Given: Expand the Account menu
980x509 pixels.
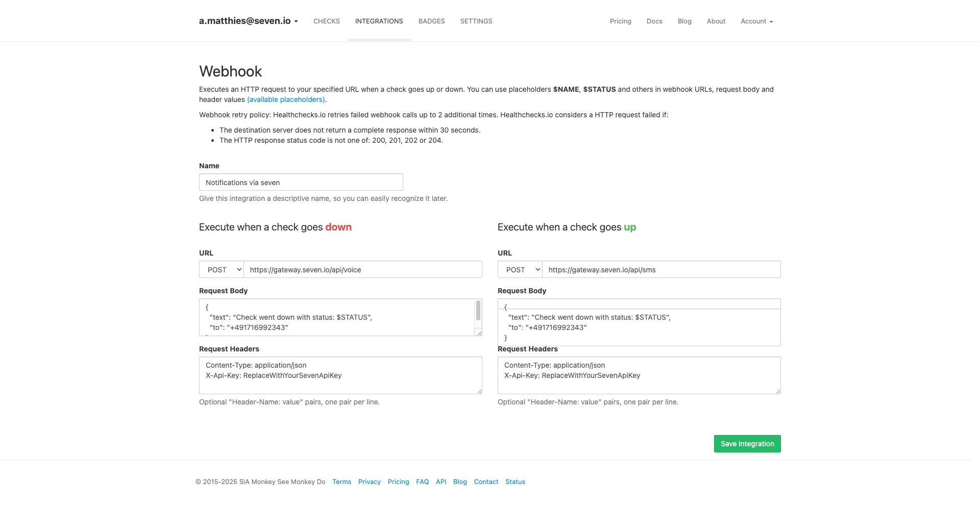Looking at the screenshot, I should pyautogui.click(x=756, y=21).
